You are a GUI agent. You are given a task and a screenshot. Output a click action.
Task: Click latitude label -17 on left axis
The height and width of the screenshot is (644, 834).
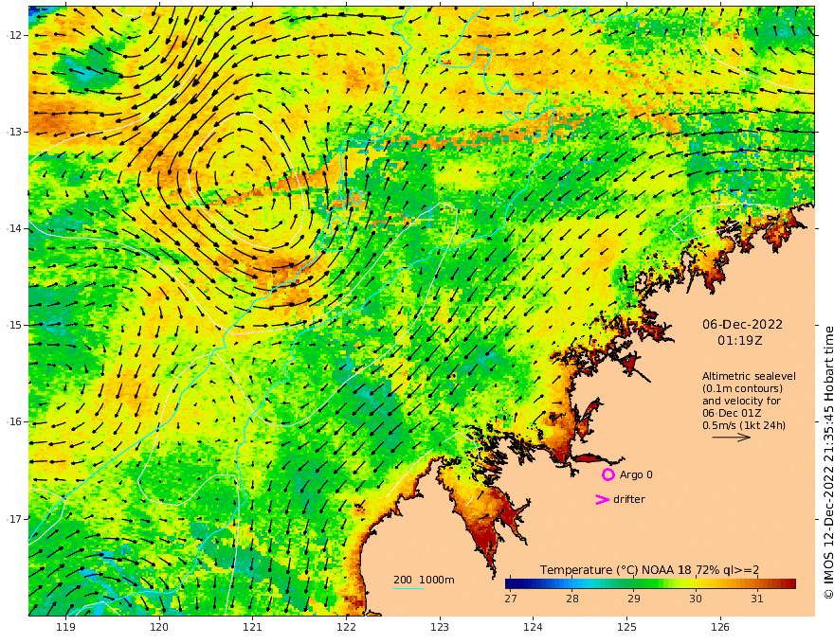click(13, 519)
